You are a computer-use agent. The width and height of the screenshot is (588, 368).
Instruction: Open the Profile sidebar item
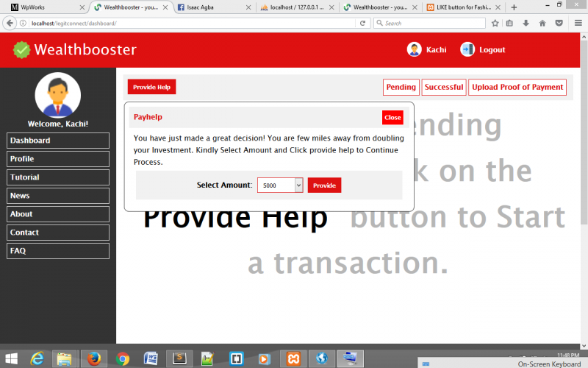58,159
